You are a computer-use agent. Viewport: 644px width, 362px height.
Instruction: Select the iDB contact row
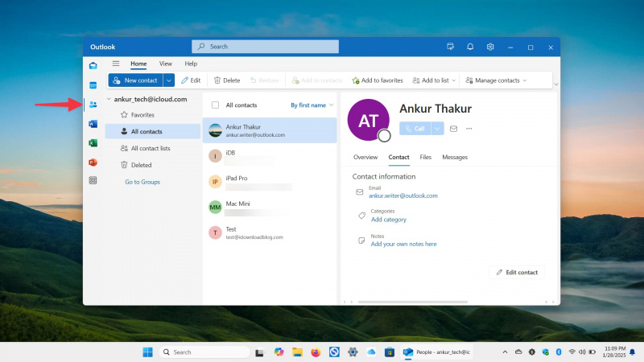tap(270, 156)
